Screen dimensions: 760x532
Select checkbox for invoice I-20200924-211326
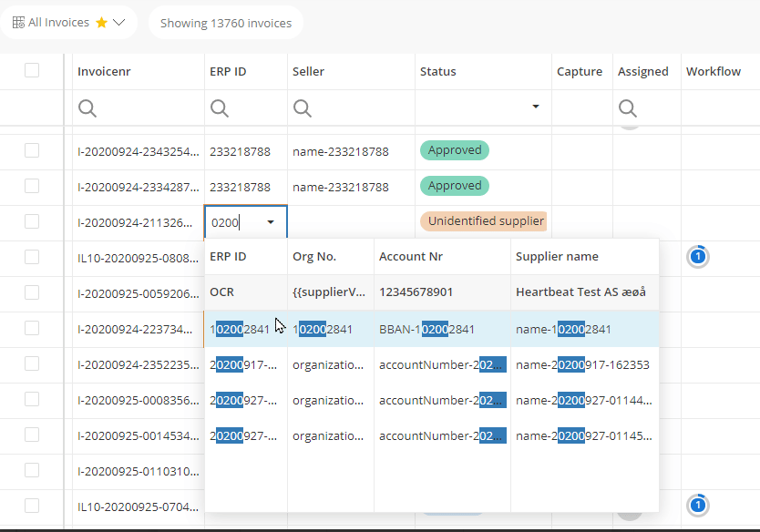[32, 221]
